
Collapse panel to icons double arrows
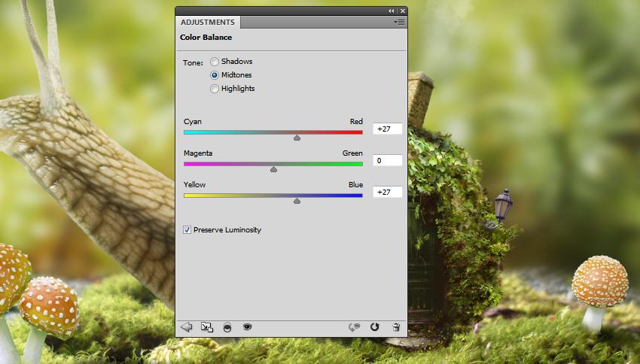pos(391,11)
